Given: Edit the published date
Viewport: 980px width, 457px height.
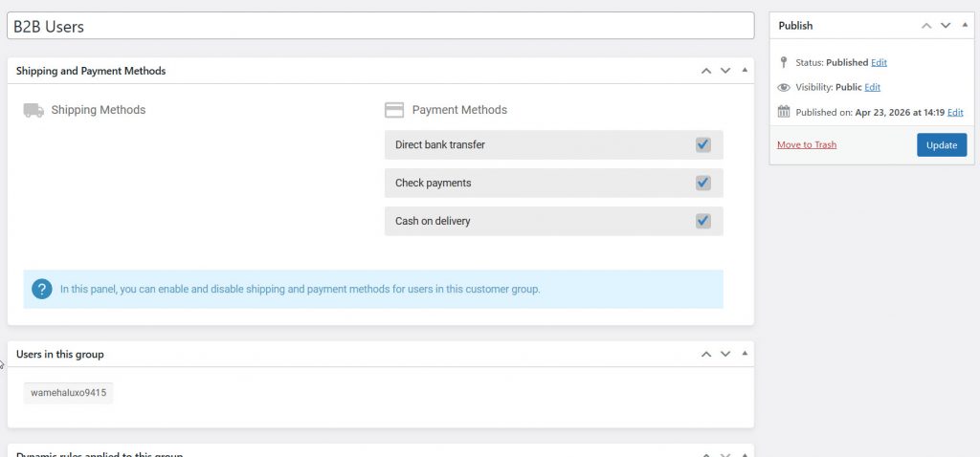Looking at the screenshot, I should (x=955, y=112).
